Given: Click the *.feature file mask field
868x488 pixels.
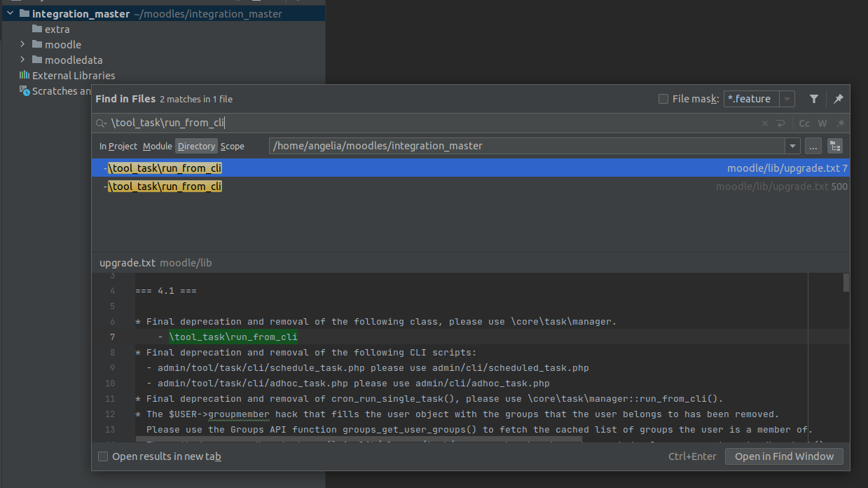Looking at the screenshot, I should click(x=751, y=99).
